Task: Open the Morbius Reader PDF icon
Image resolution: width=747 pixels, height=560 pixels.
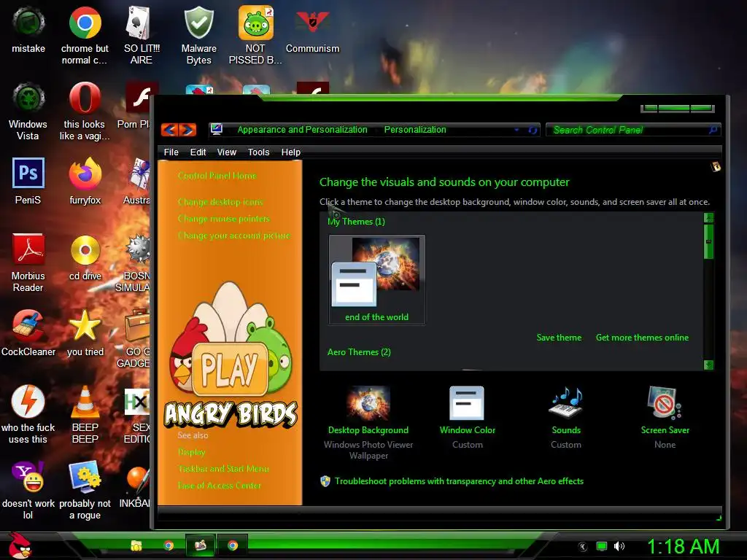Action: pyautogui.click(x=28, y=262)
